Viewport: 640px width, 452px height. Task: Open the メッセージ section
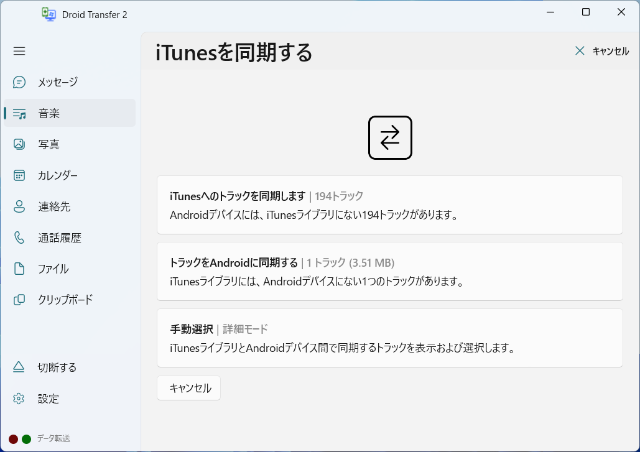pos(70,82)
